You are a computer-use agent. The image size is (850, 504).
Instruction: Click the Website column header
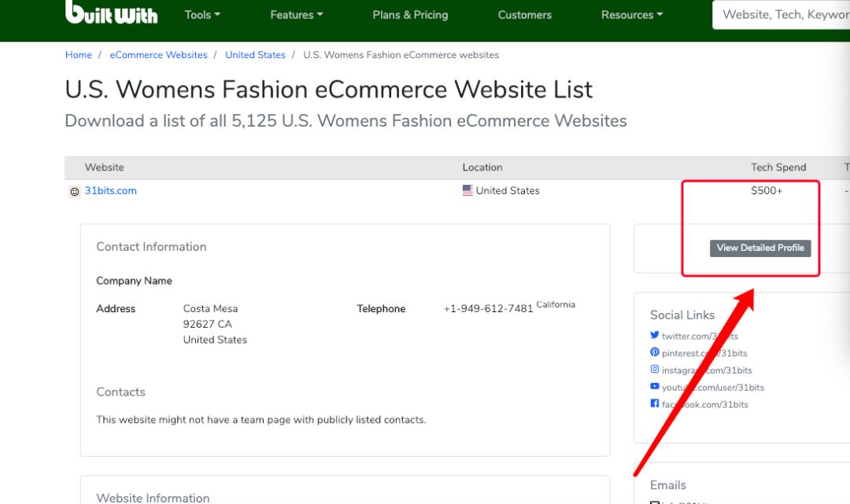[104, 167]
